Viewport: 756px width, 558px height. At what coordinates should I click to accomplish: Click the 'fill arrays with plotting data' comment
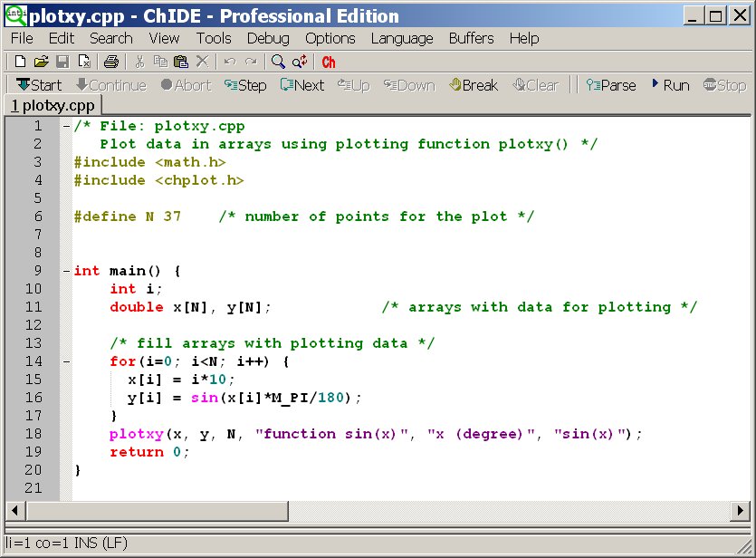272,343
